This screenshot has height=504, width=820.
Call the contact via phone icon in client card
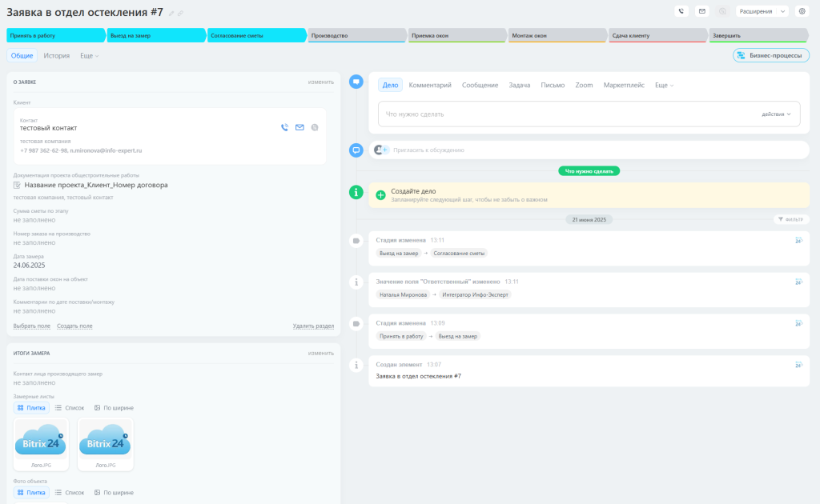(x=284, y=127)
